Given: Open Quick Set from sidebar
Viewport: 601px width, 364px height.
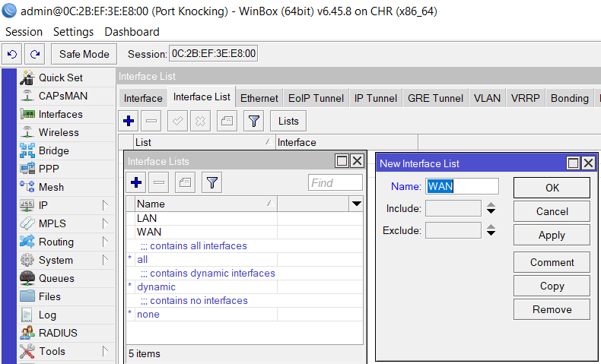Looking at the screenshot, I should [x=61, y=78].
